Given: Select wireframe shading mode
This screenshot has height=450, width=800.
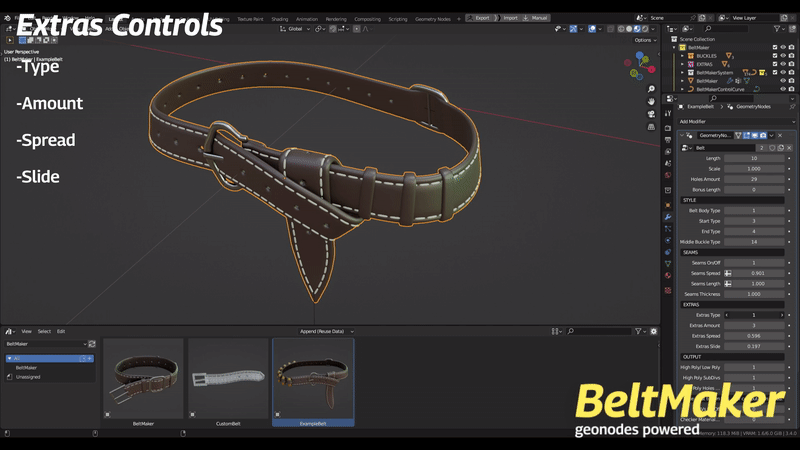Looking at the screenshot, I should click(x=621, y=29).
